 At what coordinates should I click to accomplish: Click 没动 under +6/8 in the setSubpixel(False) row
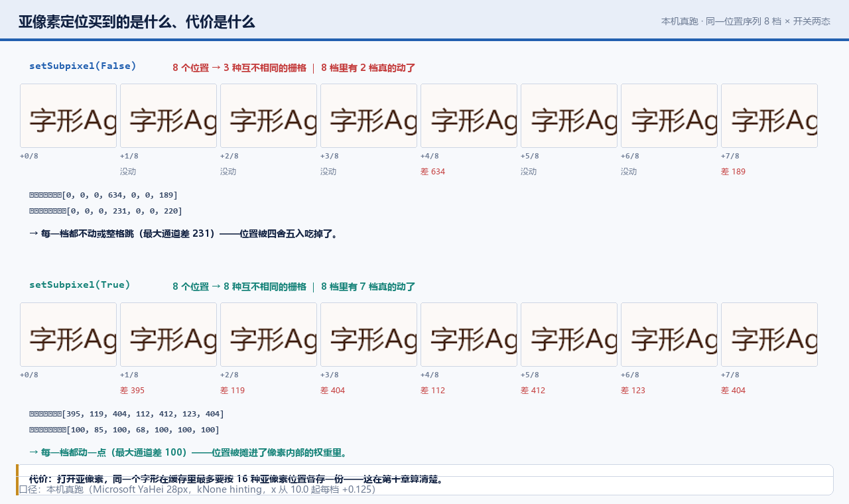pyautogui.click(x=629, y=172)
